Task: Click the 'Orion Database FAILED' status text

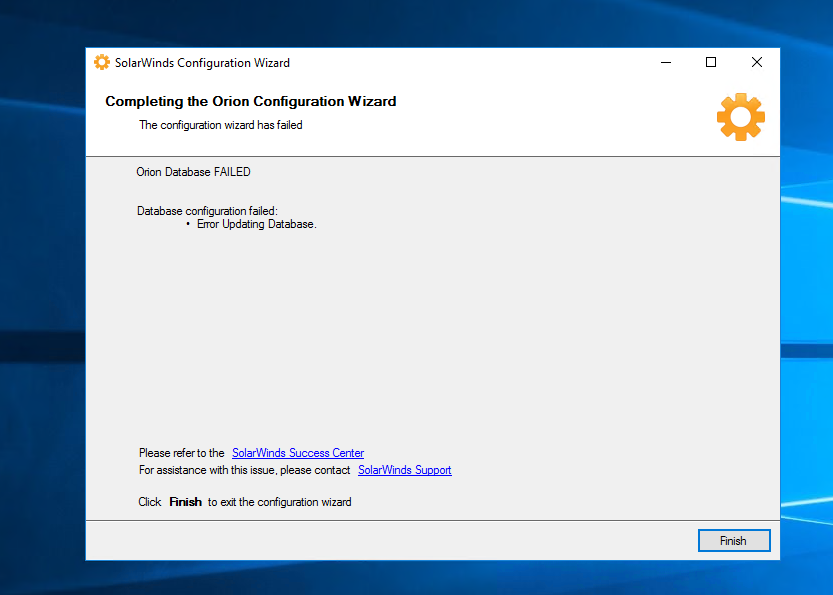Action: (193, 172)
